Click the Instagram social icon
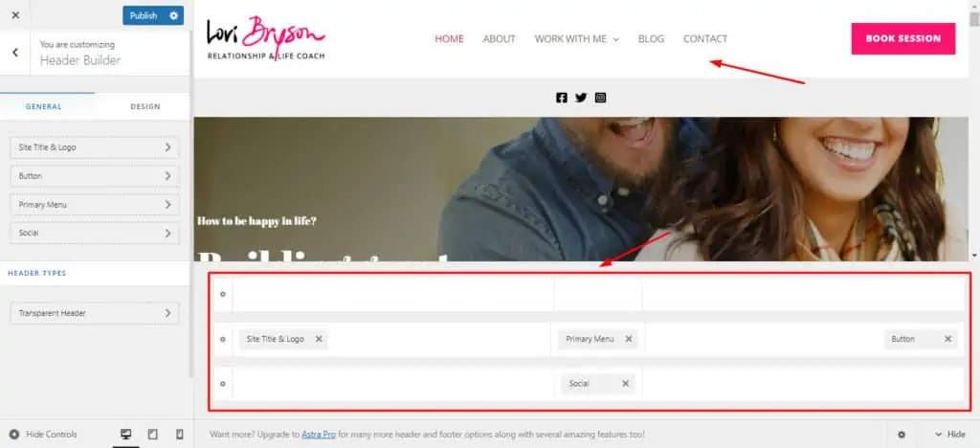The height and width of the screenshot is (448, 980). (x=600, y=98)
